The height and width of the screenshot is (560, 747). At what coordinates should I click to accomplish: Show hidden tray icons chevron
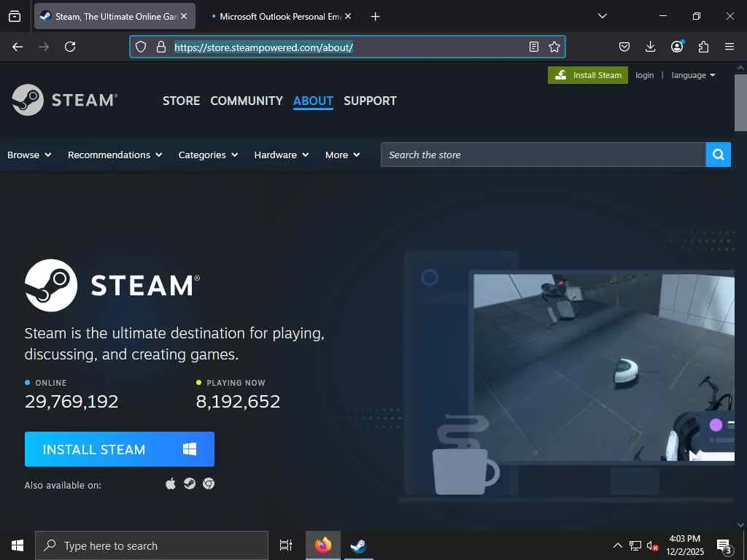tap(617, 545)
